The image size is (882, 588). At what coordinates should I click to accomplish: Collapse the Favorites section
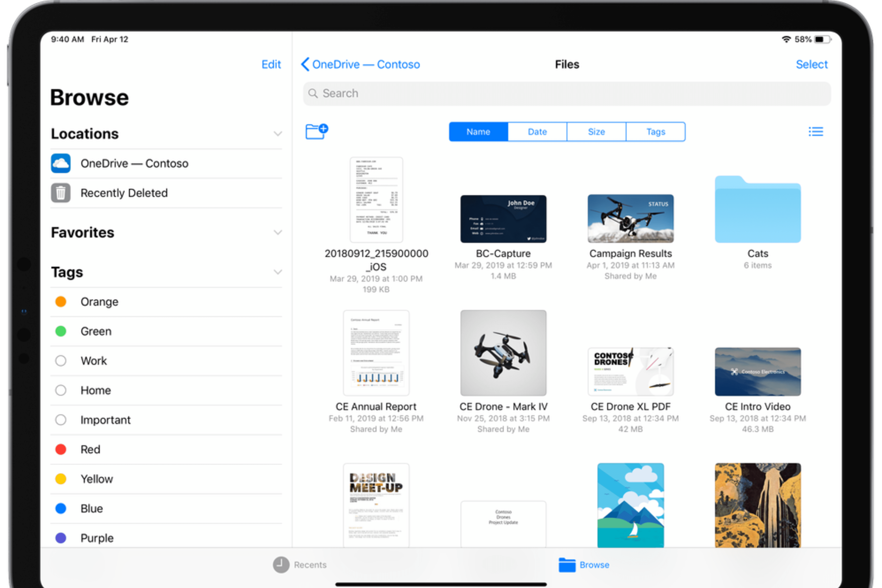[277, 232]
